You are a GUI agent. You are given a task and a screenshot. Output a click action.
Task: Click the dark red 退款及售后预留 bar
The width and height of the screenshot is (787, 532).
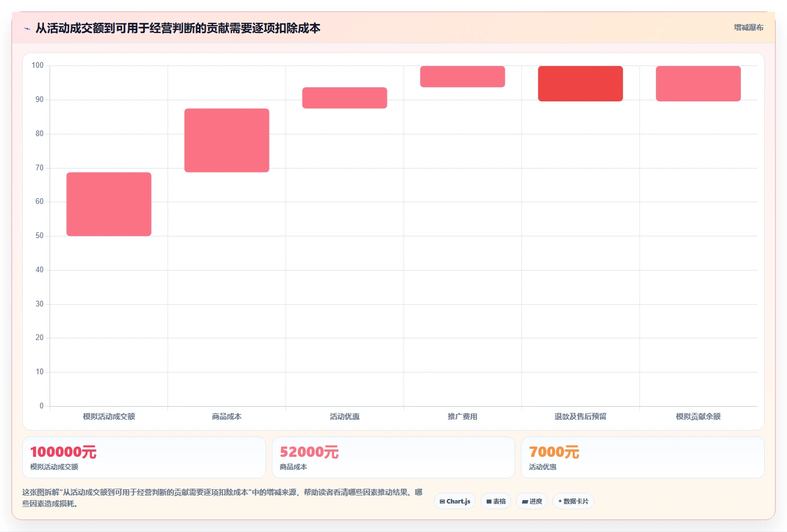click(581, 84)
